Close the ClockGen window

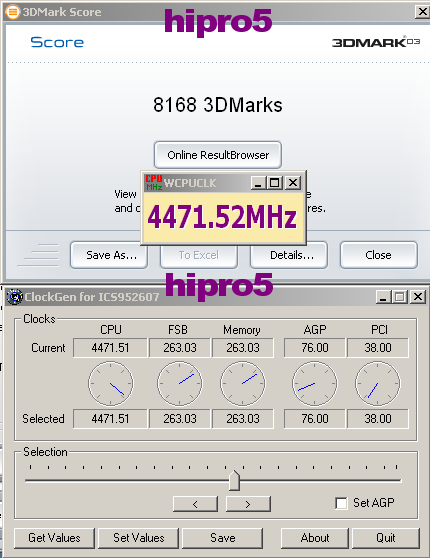click(418, 297)
